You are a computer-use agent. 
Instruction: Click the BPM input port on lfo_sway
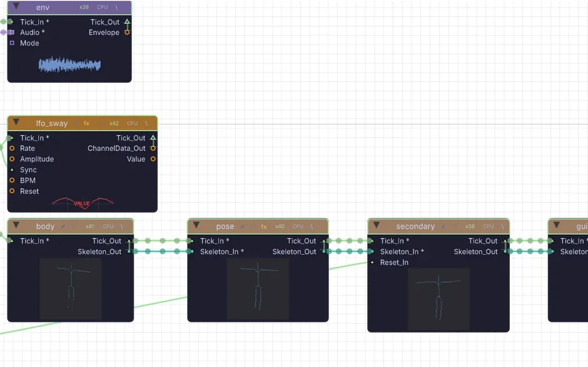point(12,180)
